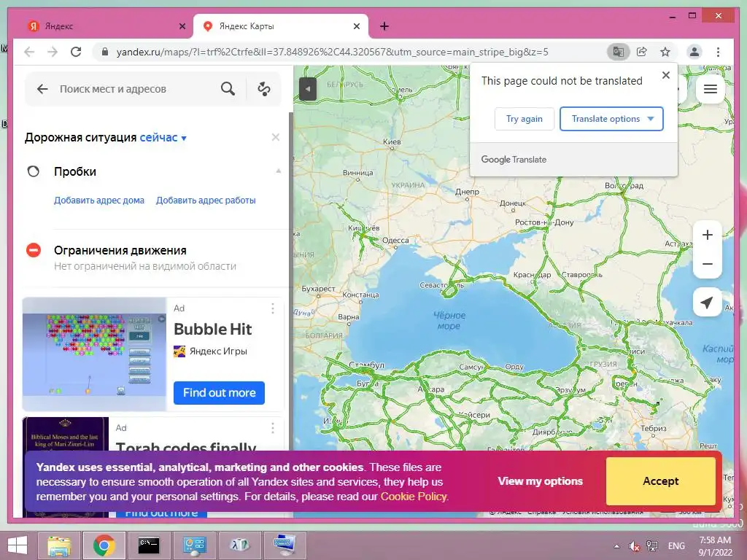This screenshot has height=560, width=747.
Task: Open a new browser tab
Action: [384, 27]
